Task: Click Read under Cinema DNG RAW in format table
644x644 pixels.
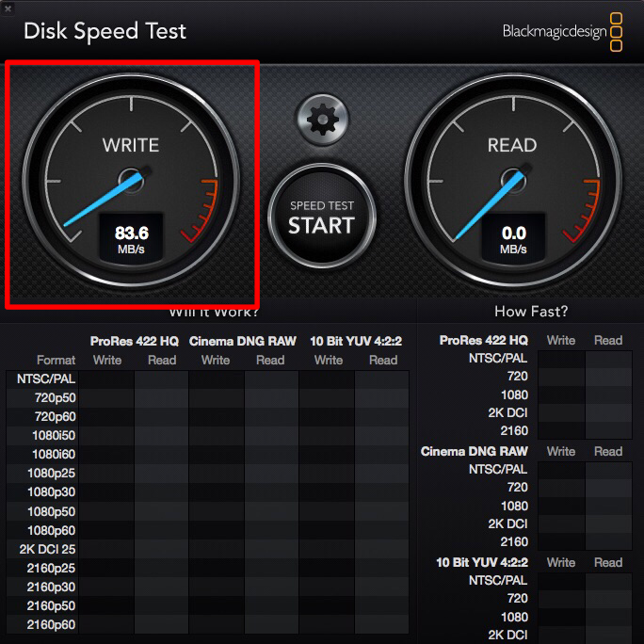Action: (270, 361)
